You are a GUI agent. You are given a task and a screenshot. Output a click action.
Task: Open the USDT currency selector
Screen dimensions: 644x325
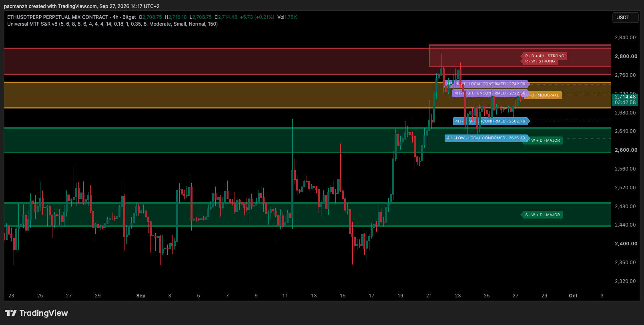point(625,18)
